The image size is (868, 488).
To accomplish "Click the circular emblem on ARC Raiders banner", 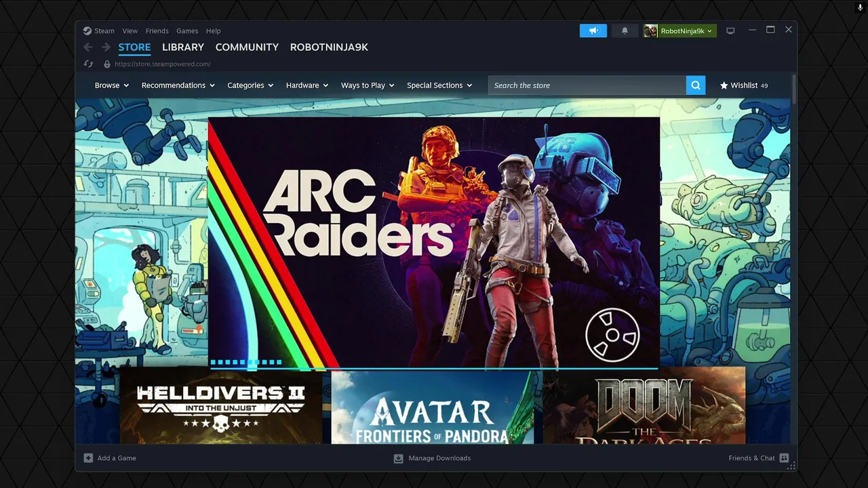I will point(612,335).
